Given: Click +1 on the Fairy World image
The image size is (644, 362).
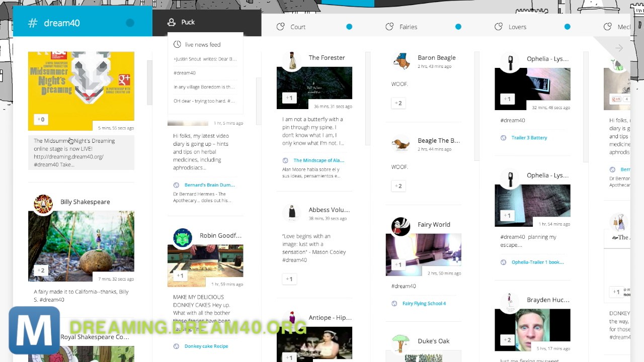Looking at the screenshot, I should click(398, 264).
